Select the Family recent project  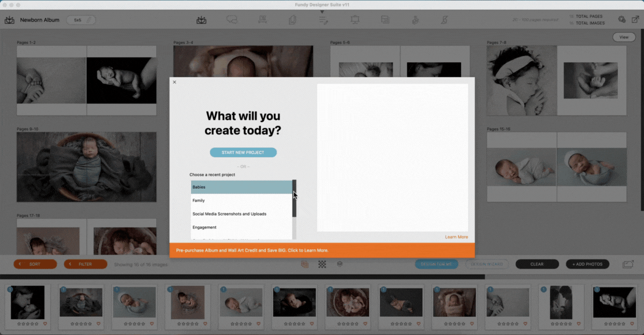tap(241, 200)
